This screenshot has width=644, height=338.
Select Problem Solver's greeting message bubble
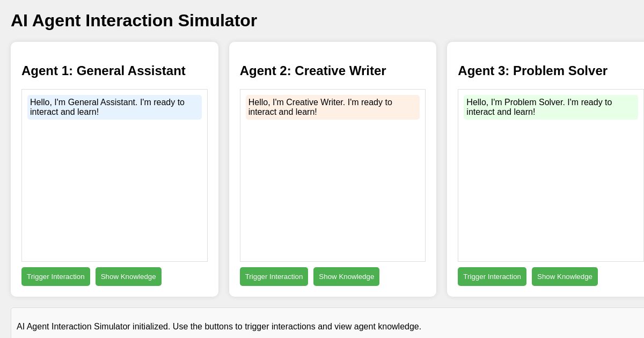551,107
